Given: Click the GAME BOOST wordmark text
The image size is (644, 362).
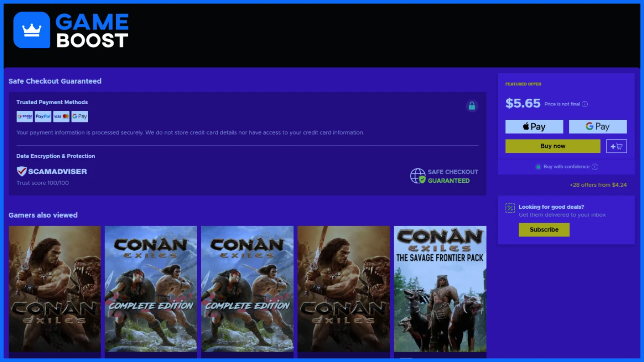Looking at the screenshot, I should 92,30.
